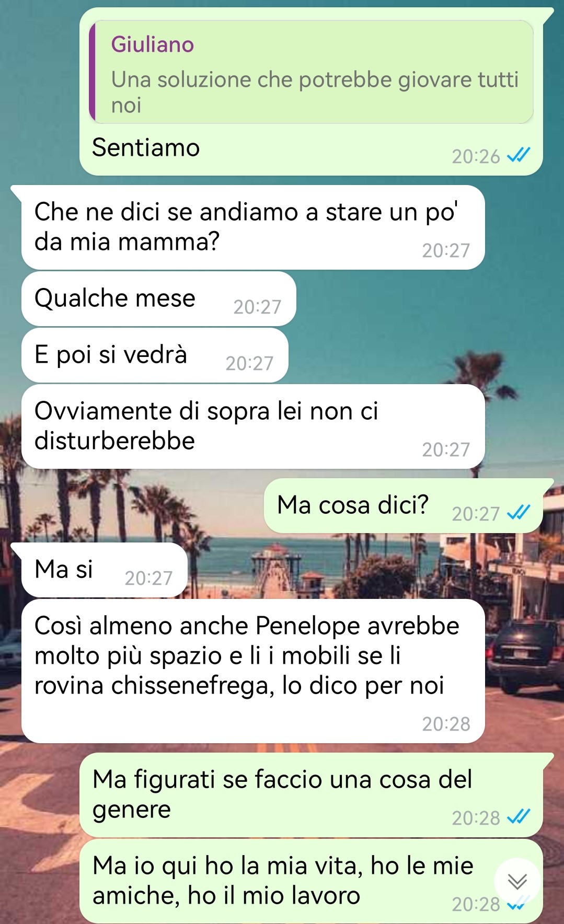Image resolution: width=564 pixels, height=924 pixels.
Task: Select the 'Ma cosa dici?' bubble
Action: 404,506
